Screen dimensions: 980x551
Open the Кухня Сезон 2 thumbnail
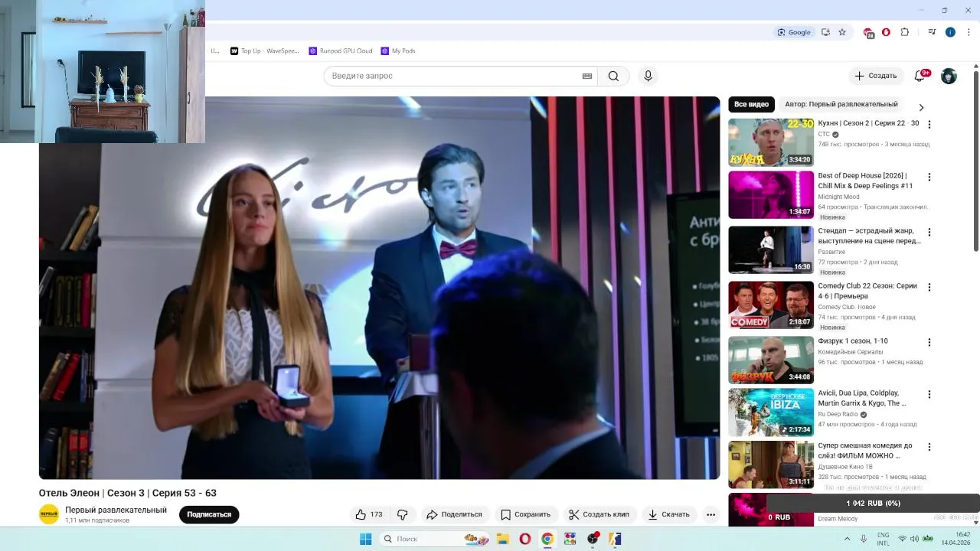[x=771, y=142]
